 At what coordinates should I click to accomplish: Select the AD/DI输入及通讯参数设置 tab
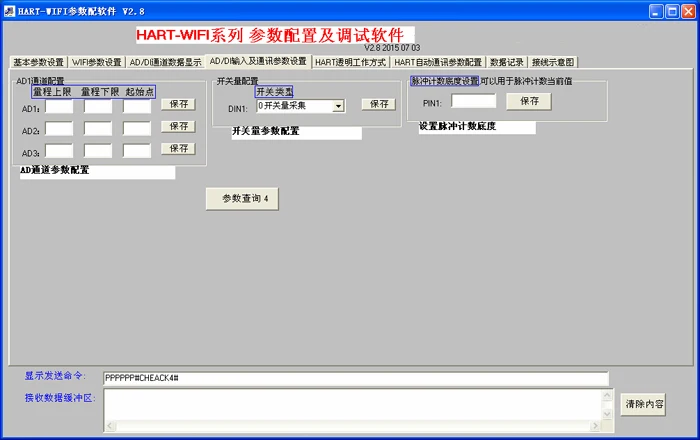pyautogui.click(x=258, y=61)
